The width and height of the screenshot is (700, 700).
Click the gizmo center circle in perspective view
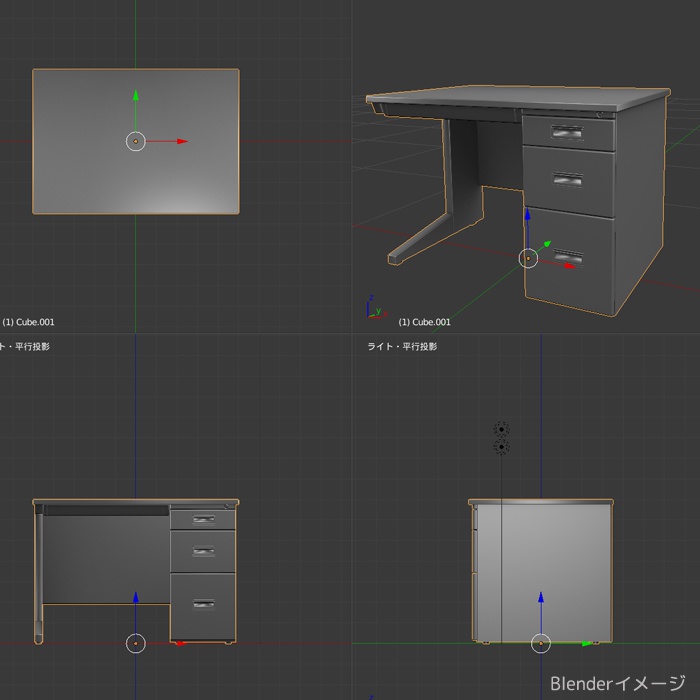(x=528, y=258)
